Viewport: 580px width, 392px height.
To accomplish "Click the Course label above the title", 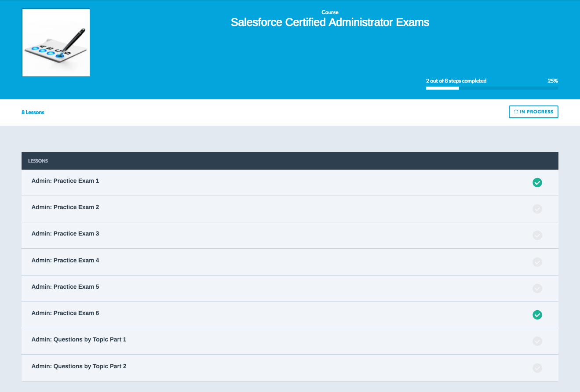I will pos(330,12).
